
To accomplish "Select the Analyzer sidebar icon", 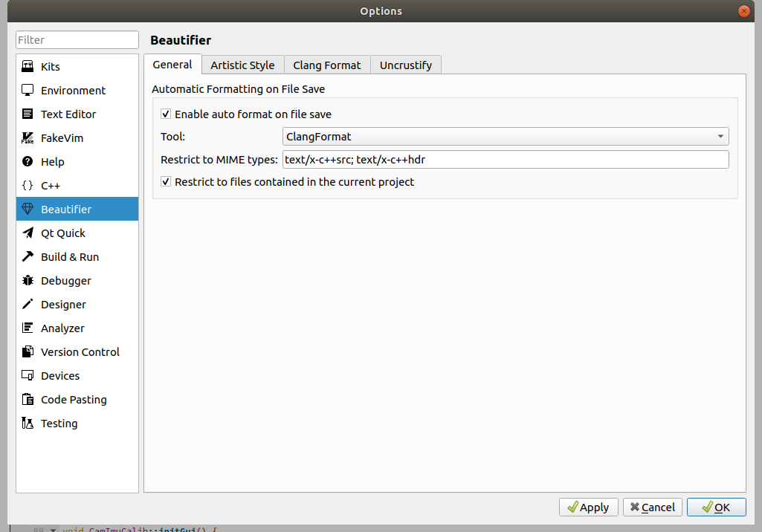I will [x=27, y=328].
